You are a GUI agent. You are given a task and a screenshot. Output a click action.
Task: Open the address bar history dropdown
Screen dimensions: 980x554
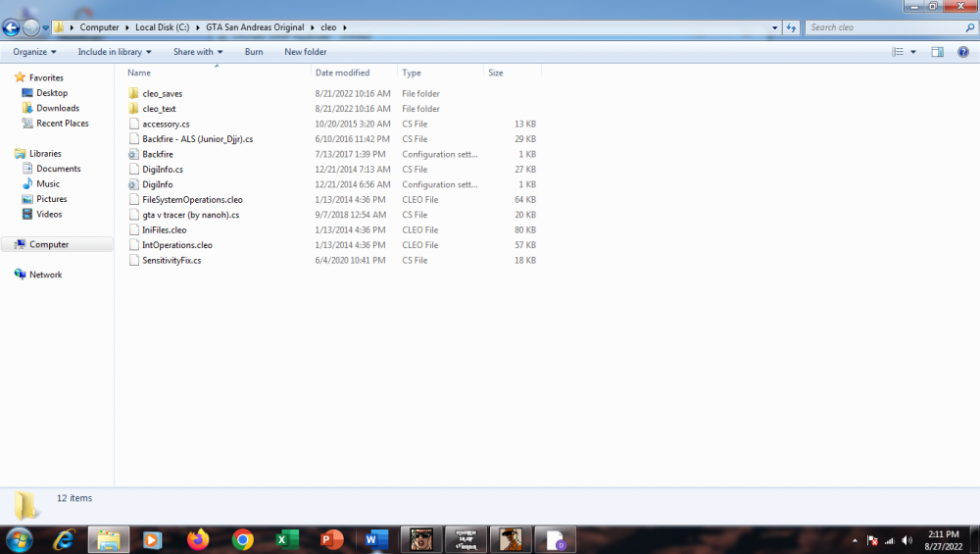click(x=775, y=27)
